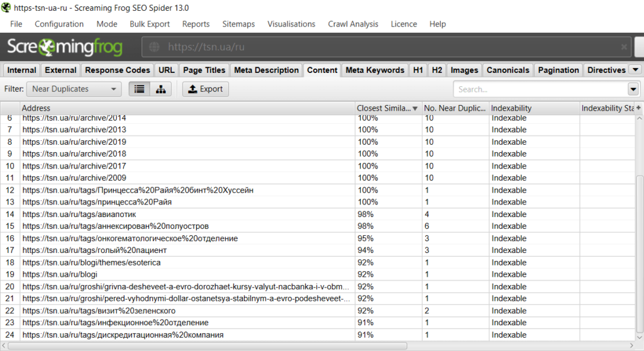Click the horizontal scrollbar thumb
Viewport: 644px width, 351px height.
(208, 346)
